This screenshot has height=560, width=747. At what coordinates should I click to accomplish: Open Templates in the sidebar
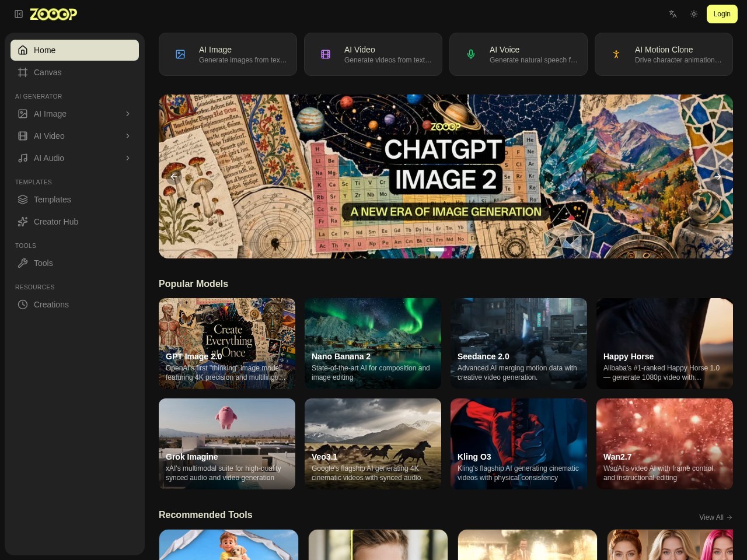click(75, 199)
